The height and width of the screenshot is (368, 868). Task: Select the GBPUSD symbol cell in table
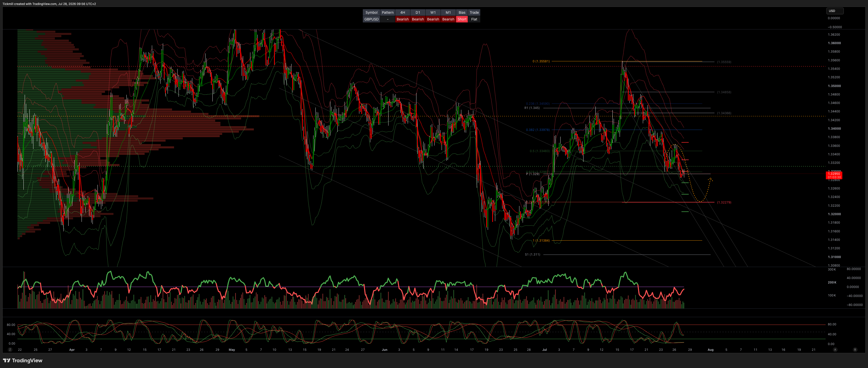pyautogui.click(x=371, y=19)
